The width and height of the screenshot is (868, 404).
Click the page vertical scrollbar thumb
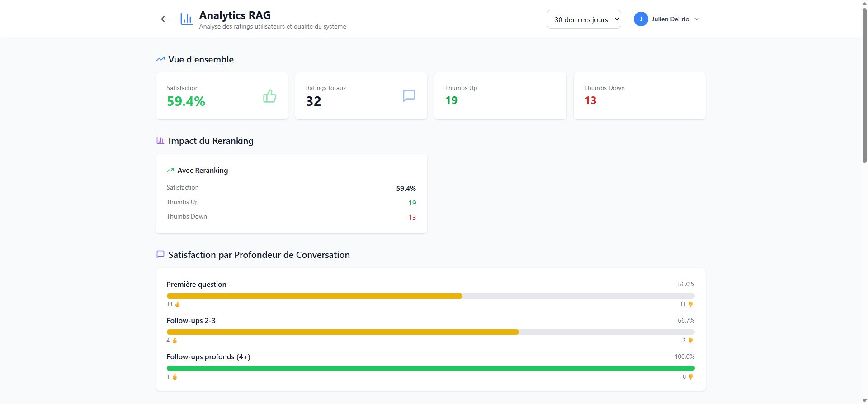coord(864,85)
